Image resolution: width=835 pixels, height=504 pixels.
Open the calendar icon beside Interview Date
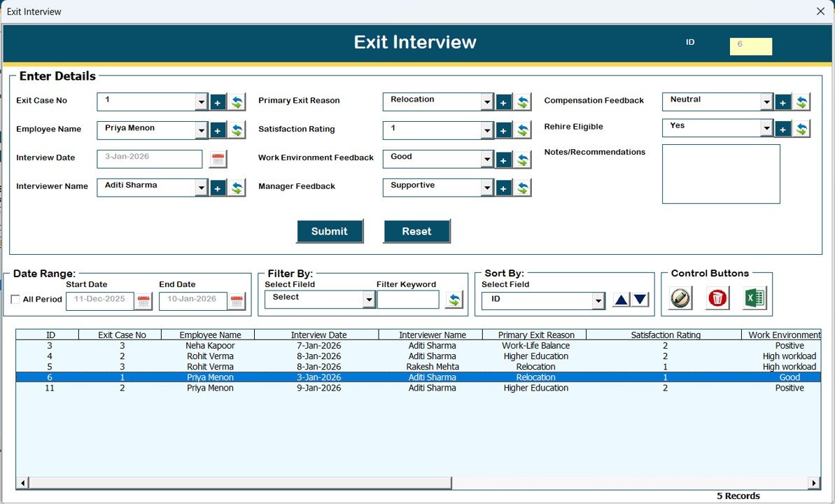(x=217, y=159)
